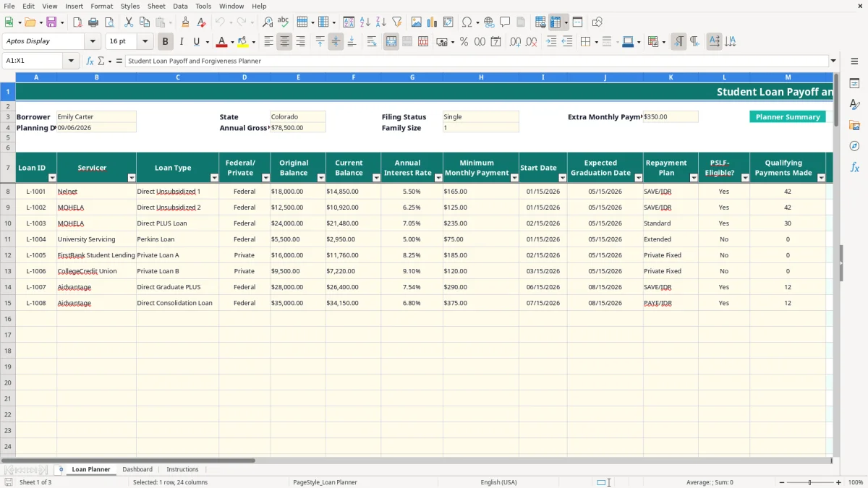868x488 pixels.
Task: Insert an image
Action: pyautogui.click(x=417, y=22)
